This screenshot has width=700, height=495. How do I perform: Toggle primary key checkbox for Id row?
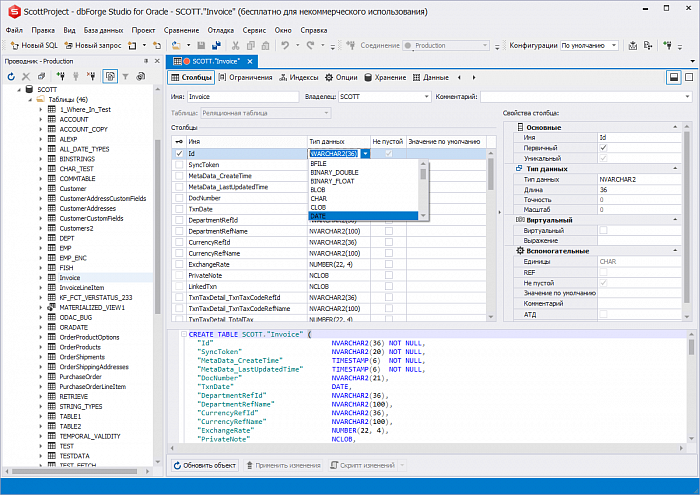pyautogui.click(x=179, y=154)
